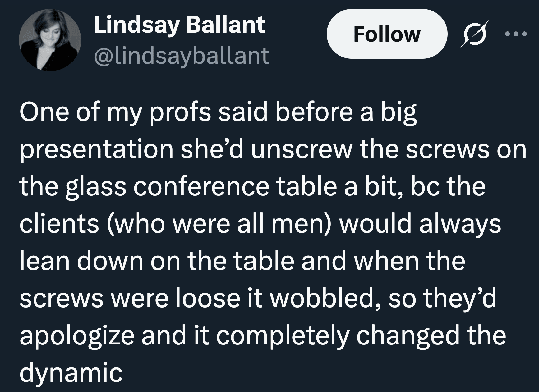Screen dimensions: 539x392
Task: Click the word "dynamic" at tweet end
Action: 71,372
